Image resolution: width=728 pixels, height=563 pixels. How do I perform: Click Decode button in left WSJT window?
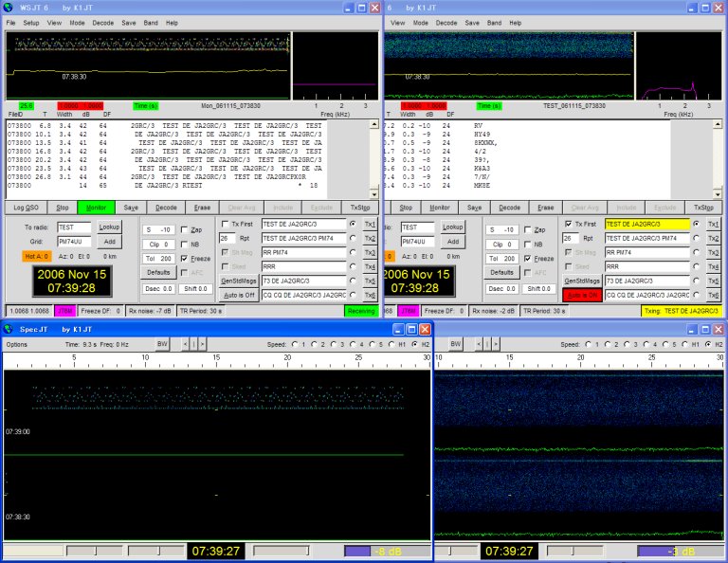pyautogui.click(x=166, y=208)
